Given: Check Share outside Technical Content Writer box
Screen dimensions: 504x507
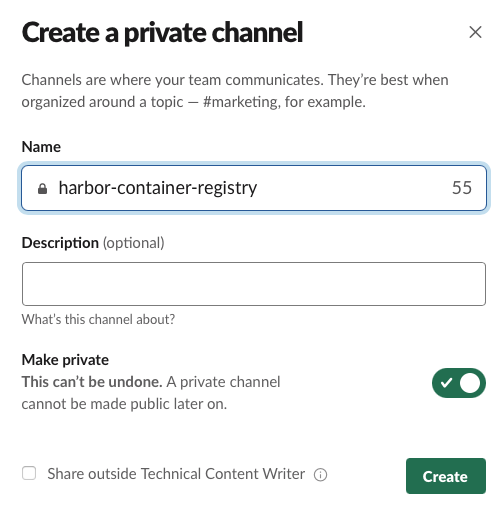Looking at the screenshot, I should [x=29, y=473].
